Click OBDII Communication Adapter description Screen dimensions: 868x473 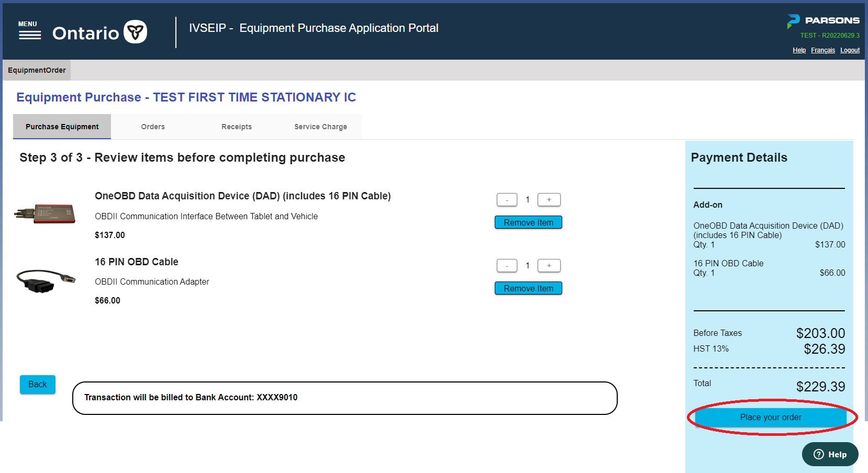(152, 281)
